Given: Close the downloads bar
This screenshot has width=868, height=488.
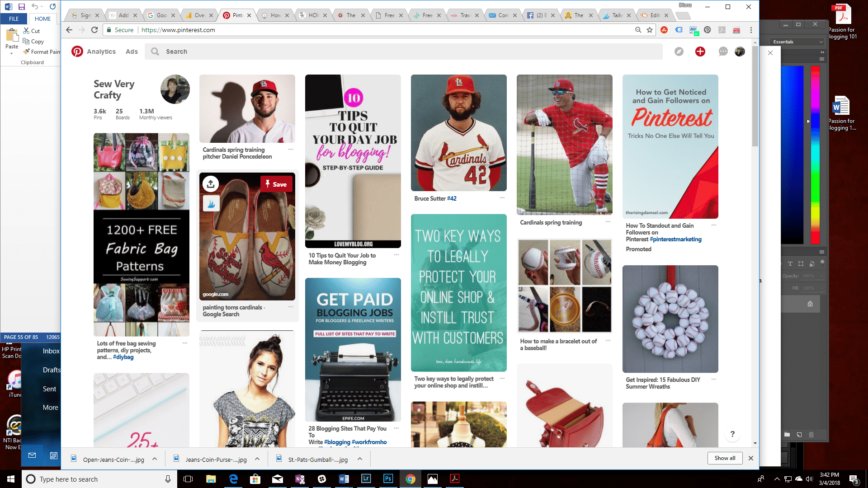Looking at the screenshot, I should click(x=750, y=458).
